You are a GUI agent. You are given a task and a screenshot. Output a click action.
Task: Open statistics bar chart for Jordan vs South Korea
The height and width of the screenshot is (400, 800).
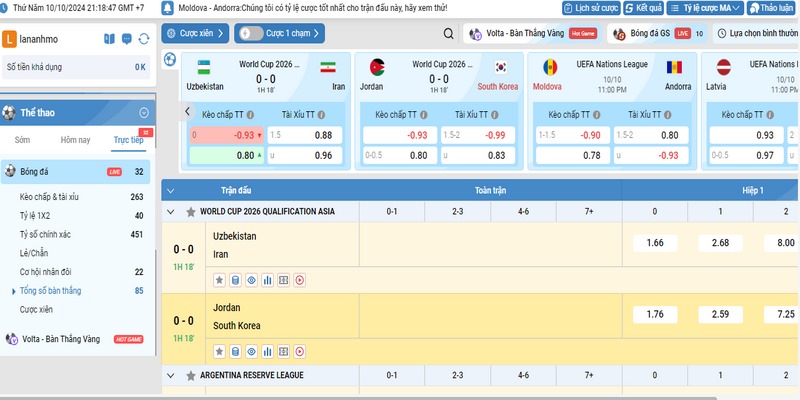(x=267, y=352)
